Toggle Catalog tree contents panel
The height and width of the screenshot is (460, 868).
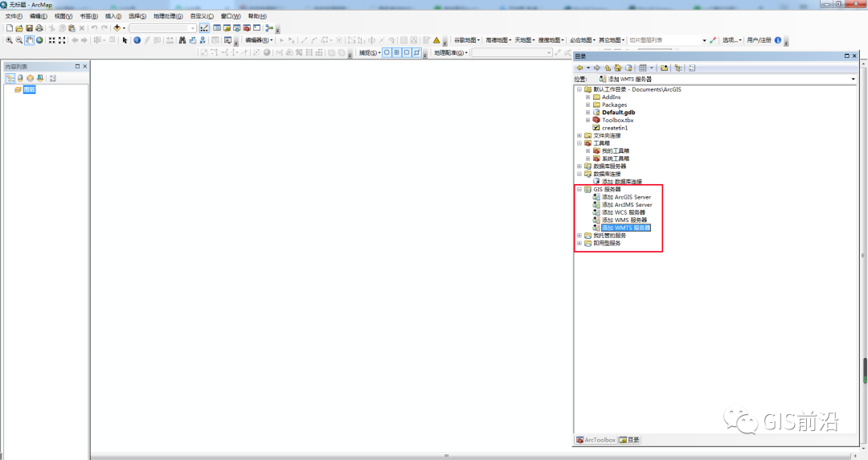tap(678, 68)
